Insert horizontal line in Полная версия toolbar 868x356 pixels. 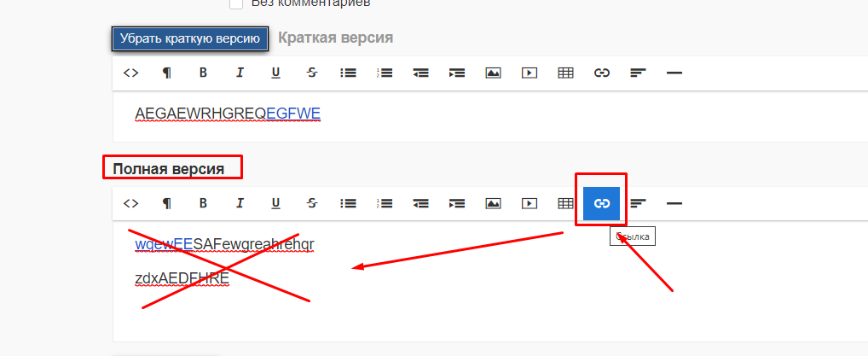674,203
